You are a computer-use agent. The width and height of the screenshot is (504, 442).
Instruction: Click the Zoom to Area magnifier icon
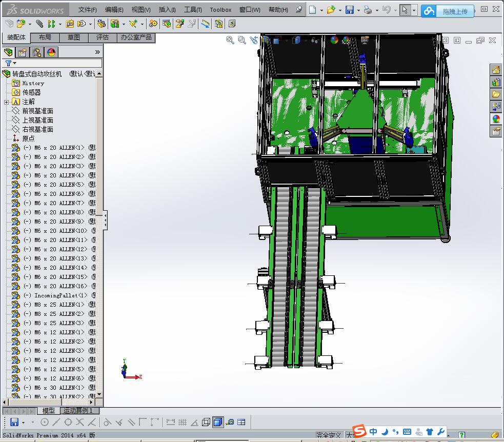241,40
